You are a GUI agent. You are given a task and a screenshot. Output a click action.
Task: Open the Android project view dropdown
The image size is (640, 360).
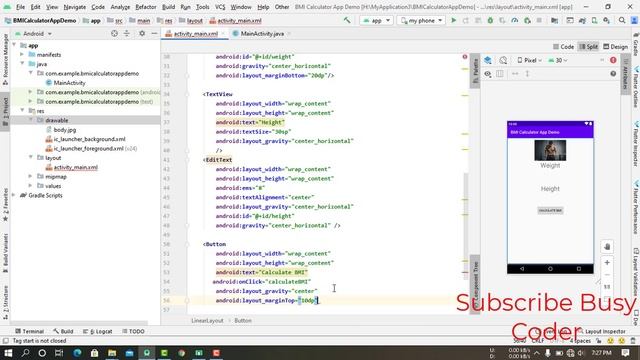[x=33, y=33]
